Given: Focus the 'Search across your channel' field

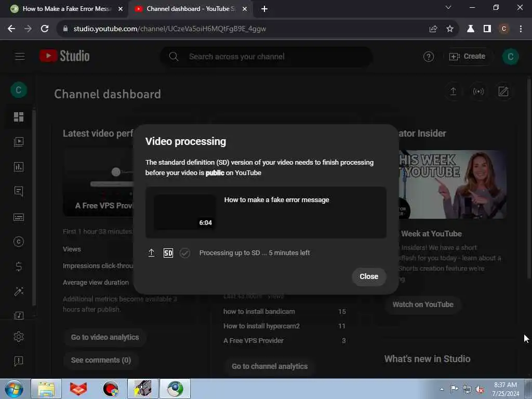Looking at the screenshot, I should pyautogui.click(x=267, y=57).
